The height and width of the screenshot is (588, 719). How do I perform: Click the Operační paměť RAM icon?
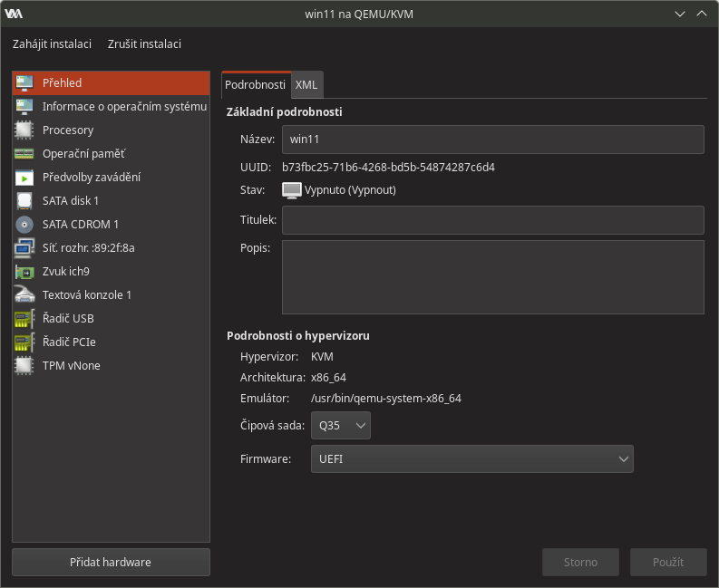click(x=24, y=154)
